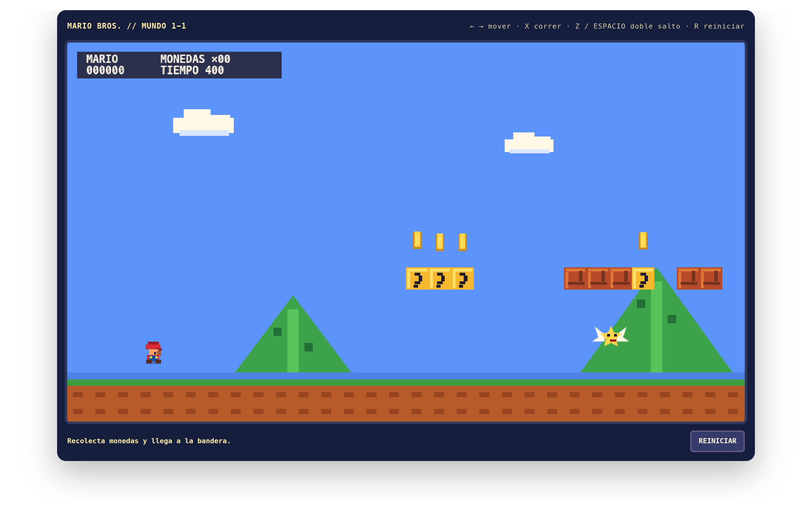The width and height of the screenshot is (812, 508).
Task: Click the rightmost question block of the trio
Action: 462,278
